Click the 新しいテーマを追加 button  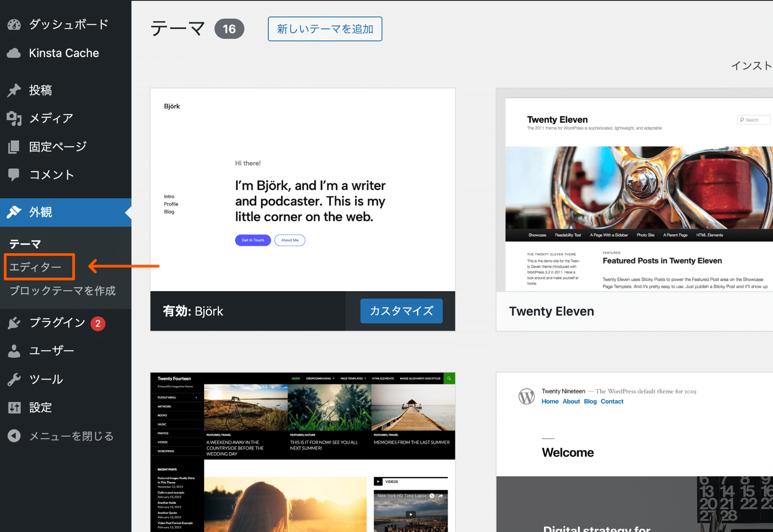324,29
